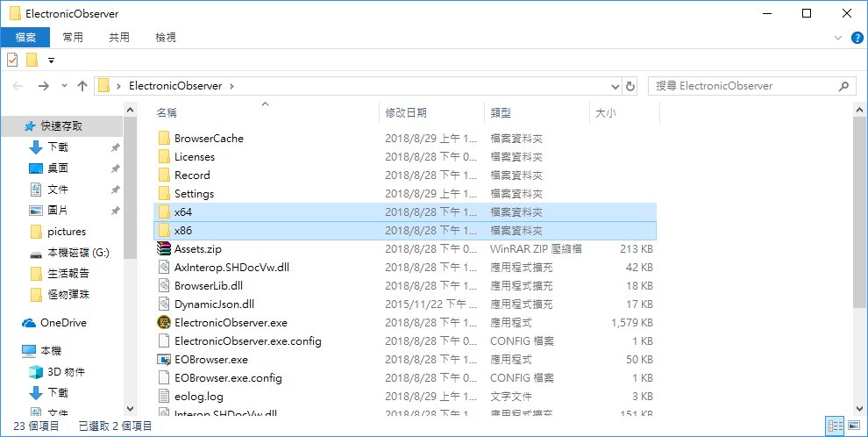Select the ElectronicObserver.exe application icon
The image size is (868, 437).
(x=164, y=322)
